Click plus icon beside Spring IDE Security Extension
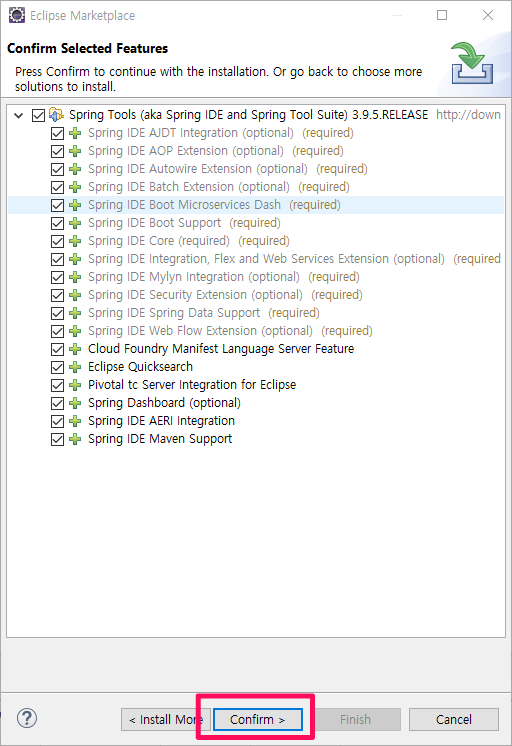This screenshot has height=746, width=512. click(x=75, y=295)
